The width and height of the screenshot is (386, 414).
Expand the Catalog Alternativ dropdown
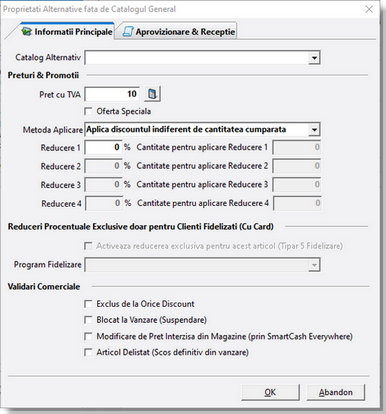[x=313, y=58]
